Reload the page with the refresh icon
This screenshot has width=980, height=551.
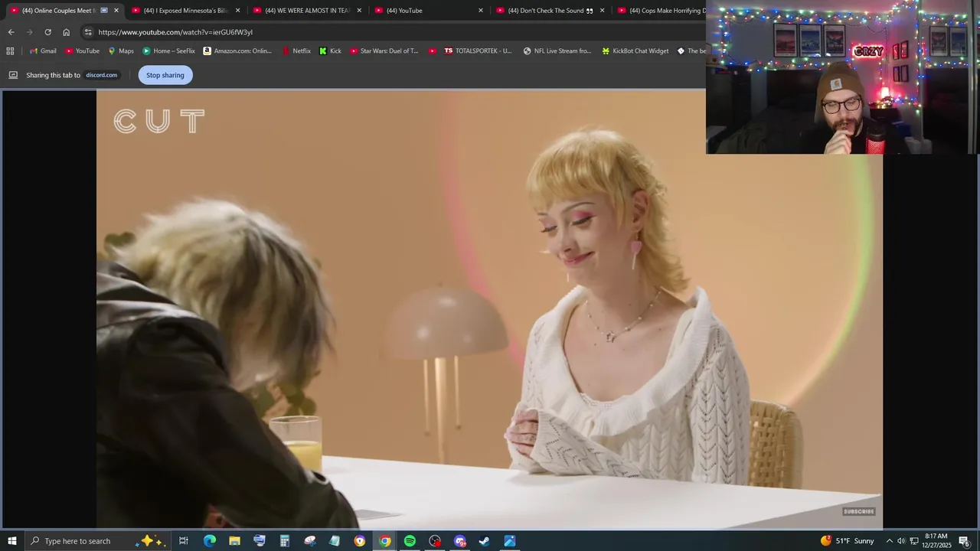[x=47, y=32]
